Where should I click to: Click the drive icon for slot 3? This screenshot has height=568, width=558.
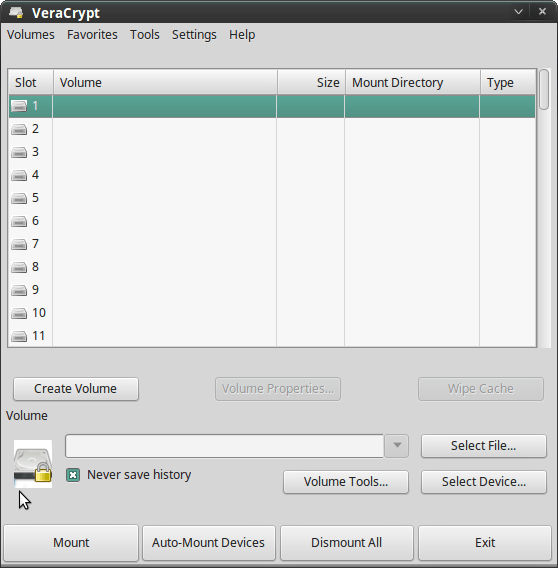pos(19,152)
